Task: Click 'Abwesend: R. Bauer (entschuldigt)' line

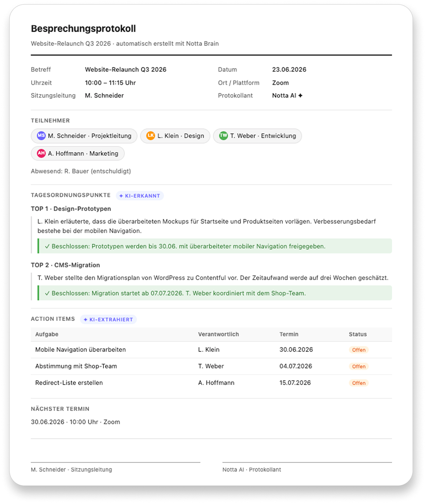Action: click(x=81, y=171)
